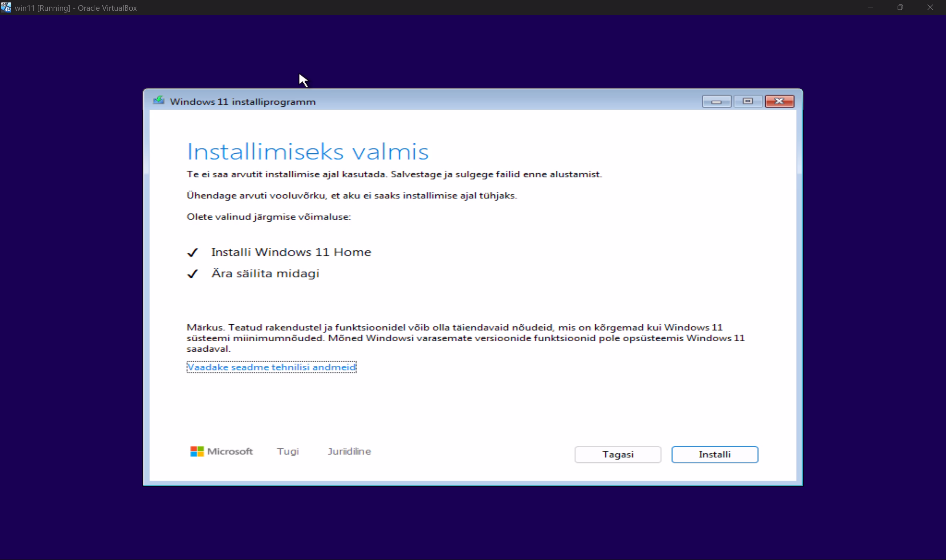This screenshot has width=946, height=560.
Task: Click the checkmark beside Installi Windows 11 Home
Action: (193, 252)
